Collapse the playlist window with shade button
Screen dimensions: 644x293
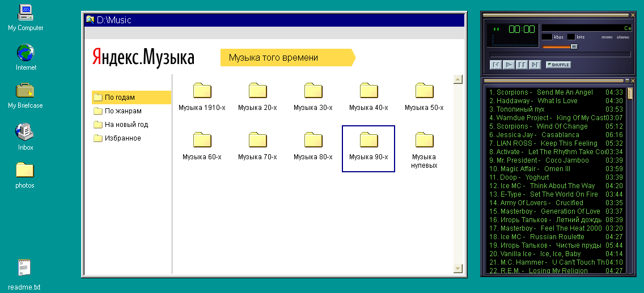pyautogui.click(x=627, y=80)
